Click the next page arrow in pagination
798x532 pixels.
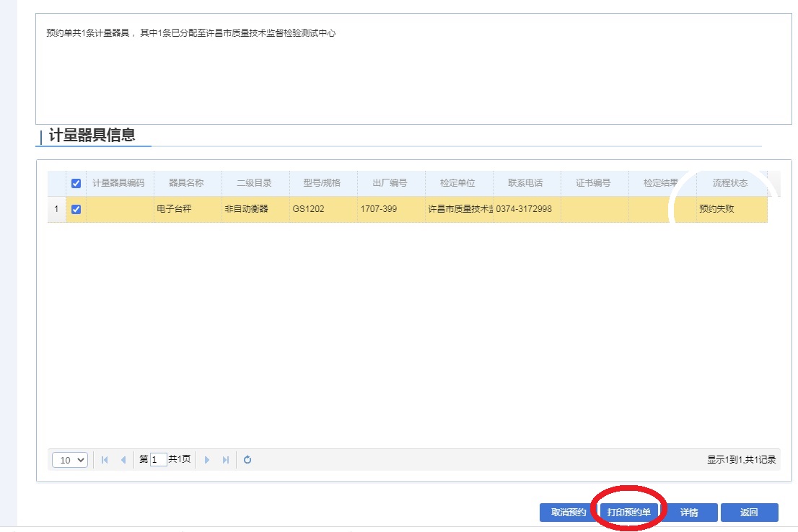tap(207, 460)
